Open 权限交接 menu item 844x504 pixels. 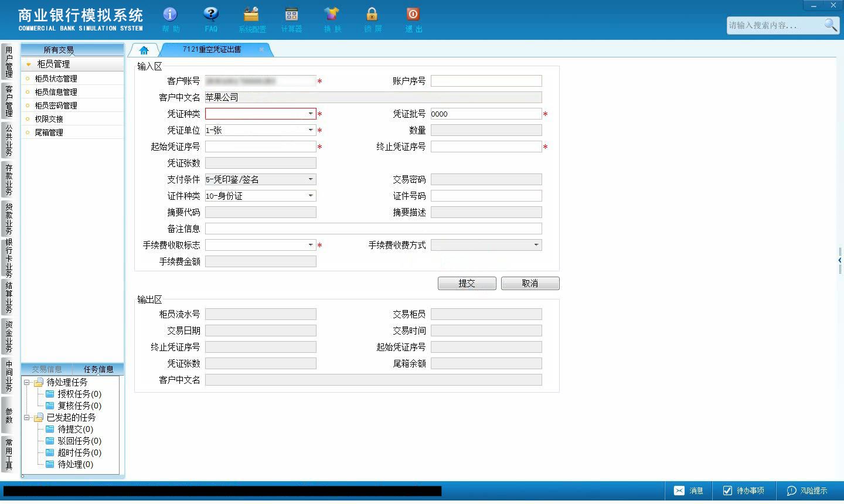[x=49, y=119]
